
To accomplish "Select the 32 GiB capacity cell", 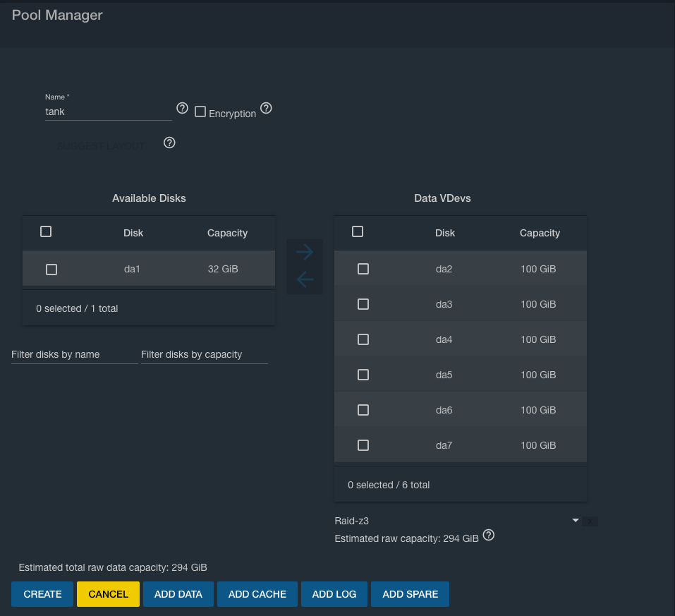I will coord(223,269).
